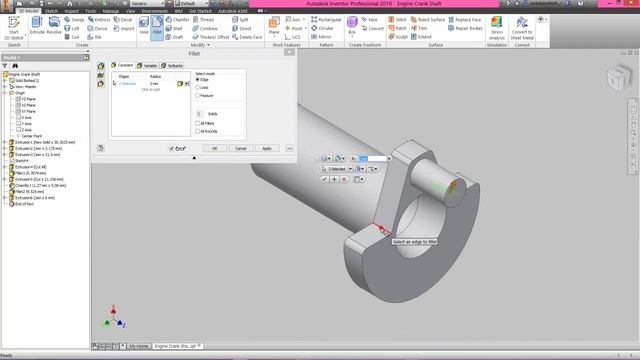This screenshot has width=640, height=360.
Task: Select the Mirror tool
Action: 321,37
